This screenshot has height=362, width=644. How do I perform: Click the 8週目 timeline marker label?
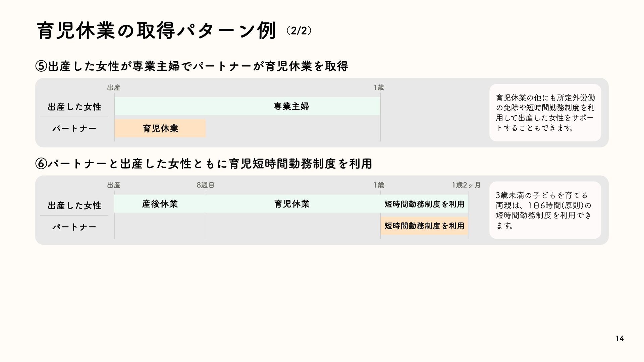click(x=205, y=185)
